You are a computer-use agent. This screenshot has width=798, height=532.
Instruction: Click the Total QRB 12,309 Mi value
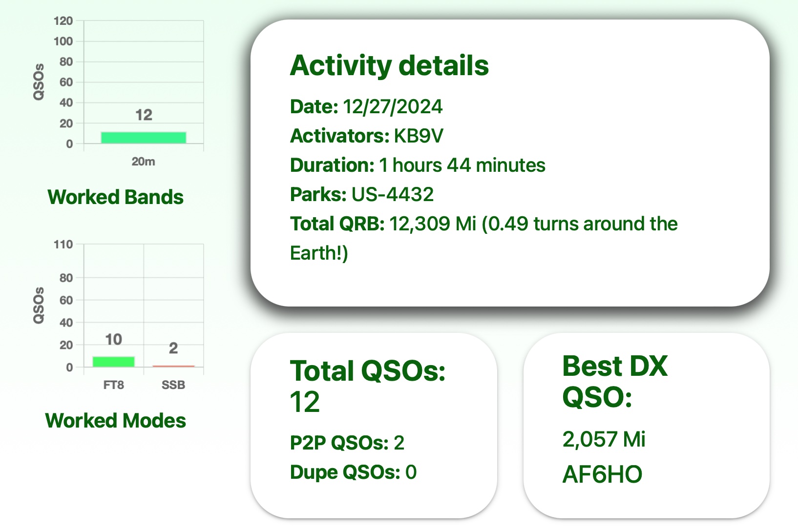pyautogui.click(x=432, y=224)
